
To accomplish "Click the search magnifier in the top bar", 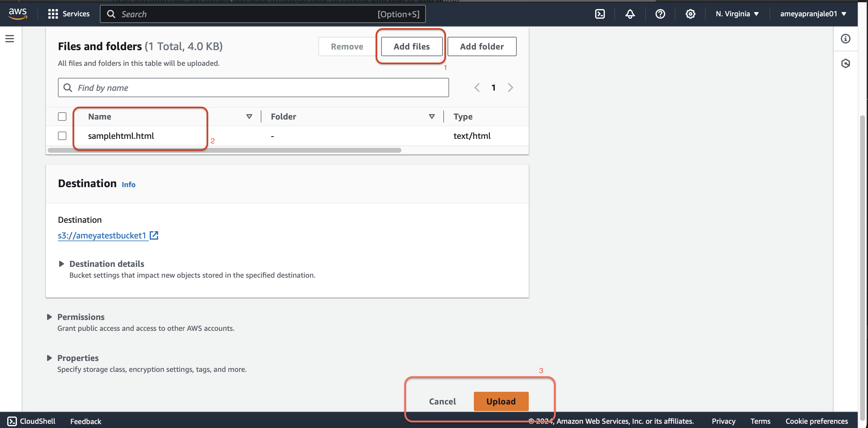I will [111, 14].
